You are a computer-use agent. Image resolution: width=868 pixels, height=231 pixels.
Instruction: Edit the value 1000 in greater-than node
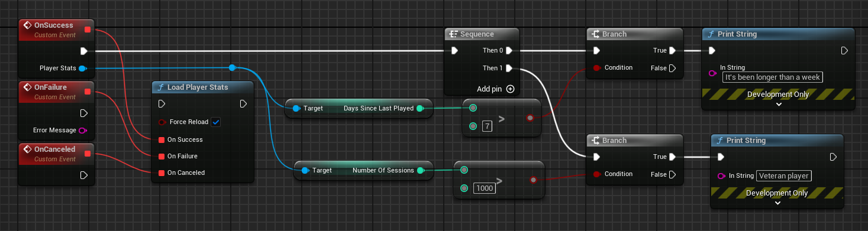(484, 188)
